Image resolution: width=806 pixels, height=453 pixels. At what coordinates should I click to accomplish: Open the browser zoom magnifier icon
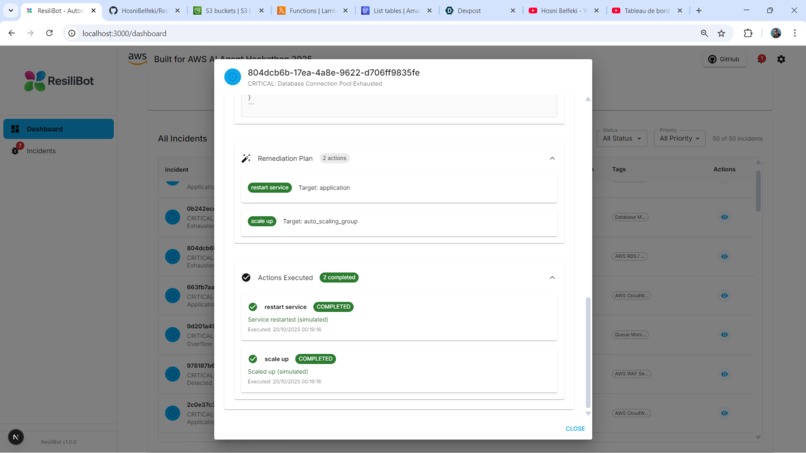[x=704, y=33]
